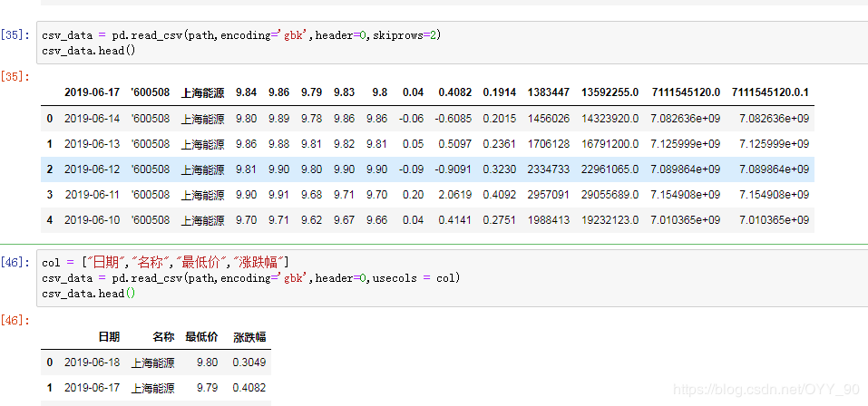868x406 pixels.
Task: Select date cell 2019-06-13 in row 1
Action: (92, 144)
